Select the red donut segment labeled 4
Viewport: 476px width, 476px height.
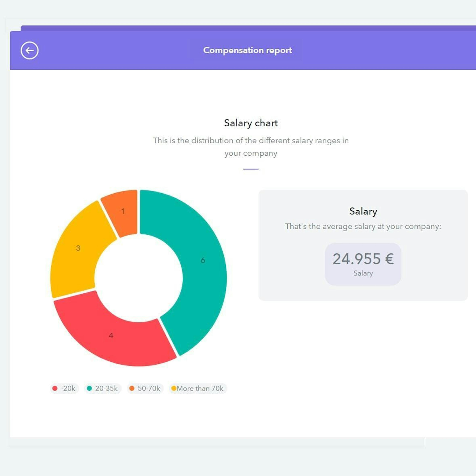(111, 335)
